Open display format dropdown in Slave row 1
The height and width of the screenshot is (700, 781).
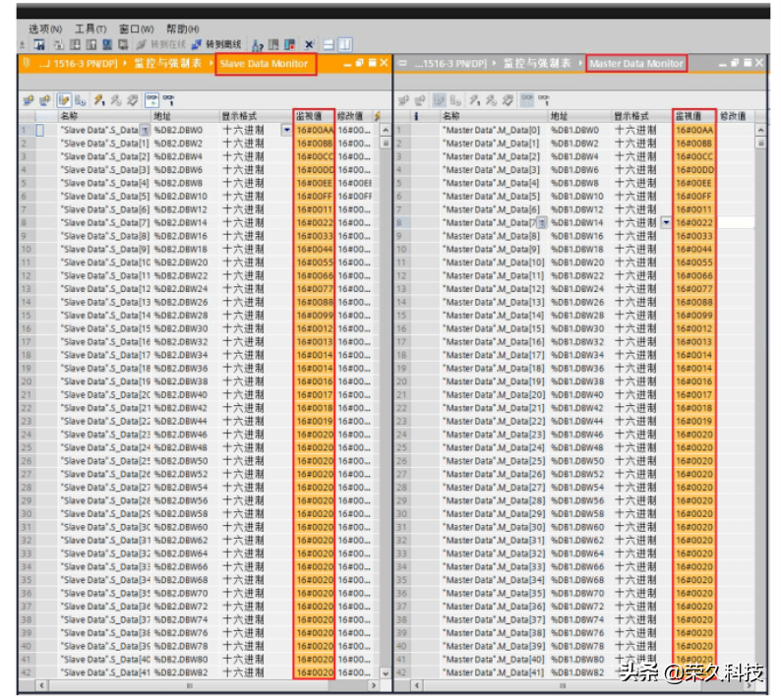287,130
